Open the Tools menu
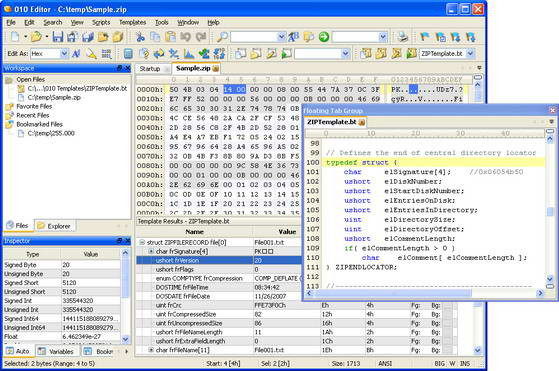 click(x=161, y=22)
